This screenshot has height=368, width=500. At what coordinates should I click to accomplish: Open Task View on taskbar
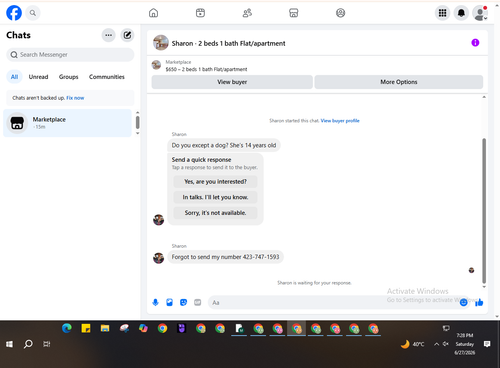(47, 344)
